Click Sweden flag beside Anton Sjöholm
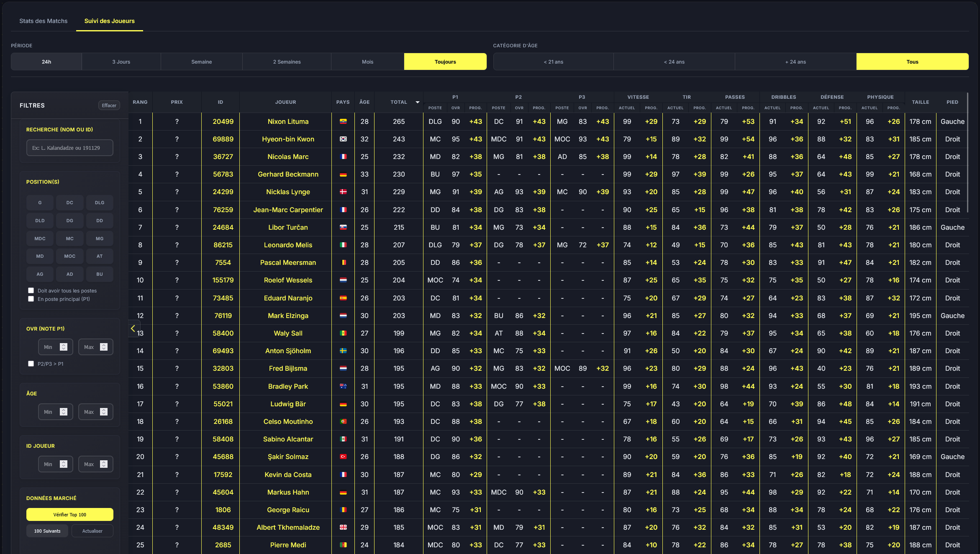 click(343, 351)
